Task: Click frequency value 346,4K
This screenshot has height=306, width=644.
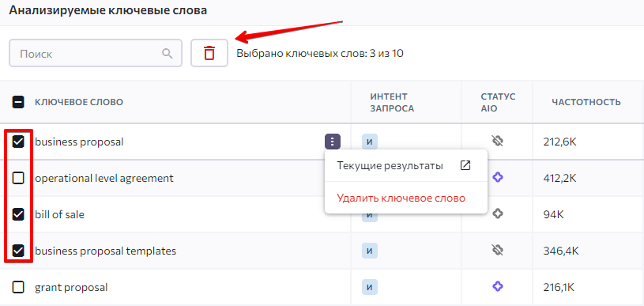Action: [x=560, y=251]
